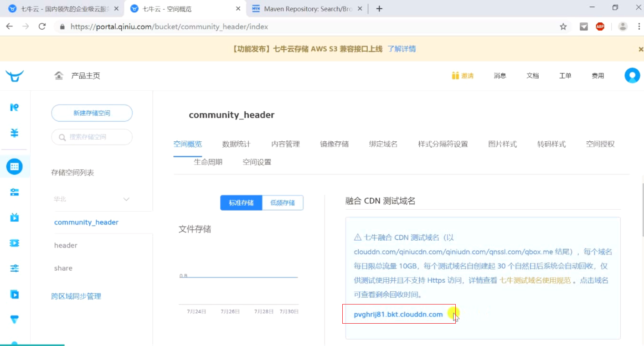Open 消息 in the top navigation
The height and width of the screenshot is (346, 644).
point(500,76)
